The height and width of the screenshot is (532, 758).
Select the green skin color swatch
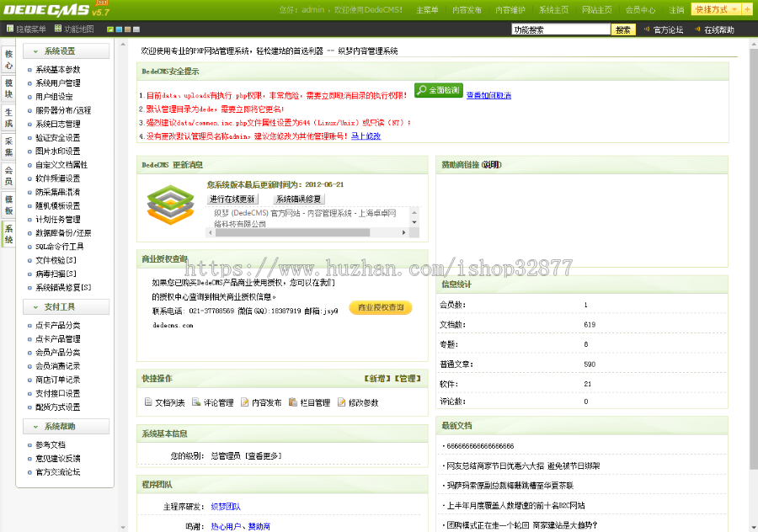(x=110, y=29)
